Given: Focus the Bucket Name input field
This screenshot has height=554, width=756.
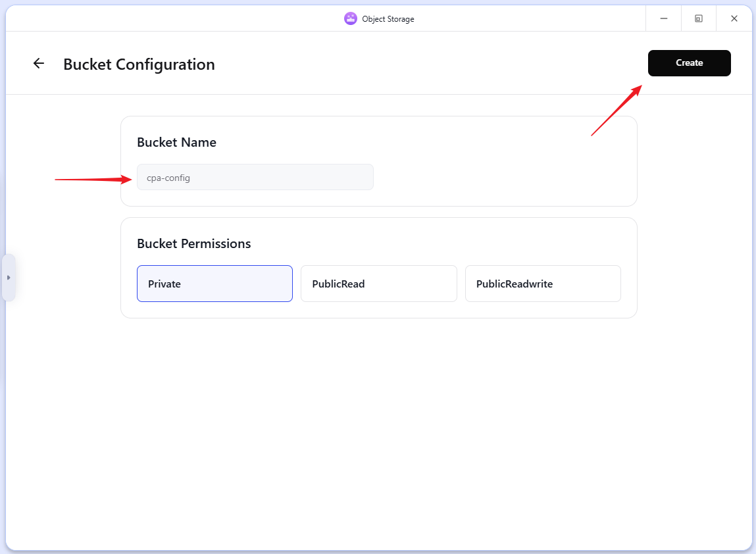Looking at the screenshot, I should coord(255,177).
